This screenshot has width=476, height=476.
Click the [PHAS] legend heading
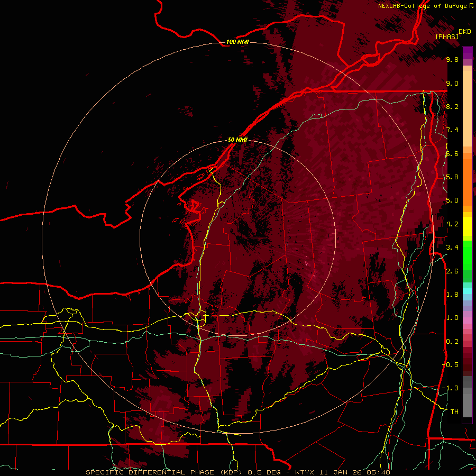coord(447,36)
